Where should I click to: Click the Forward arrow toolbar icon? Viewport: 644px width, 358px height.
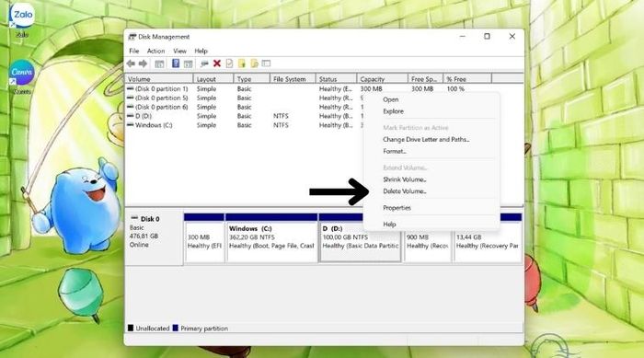(143, 64)
